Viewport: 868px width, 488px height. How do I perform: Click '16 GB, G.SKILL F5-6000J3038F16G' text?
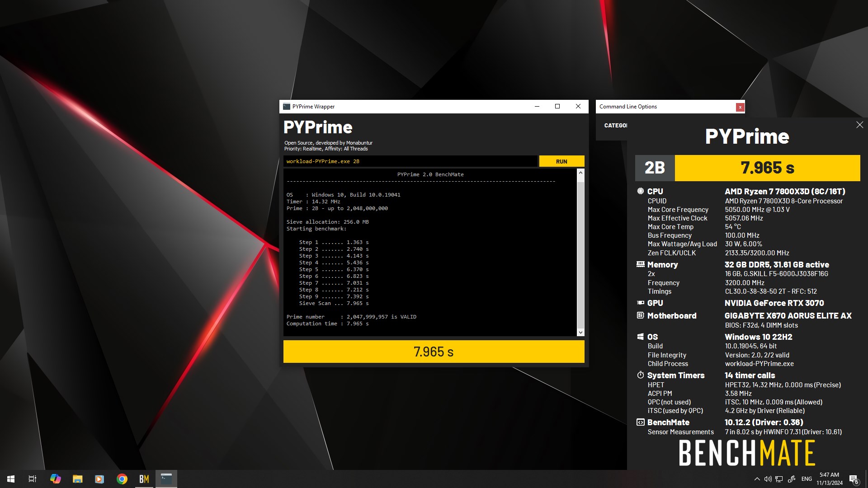(776, 274)
